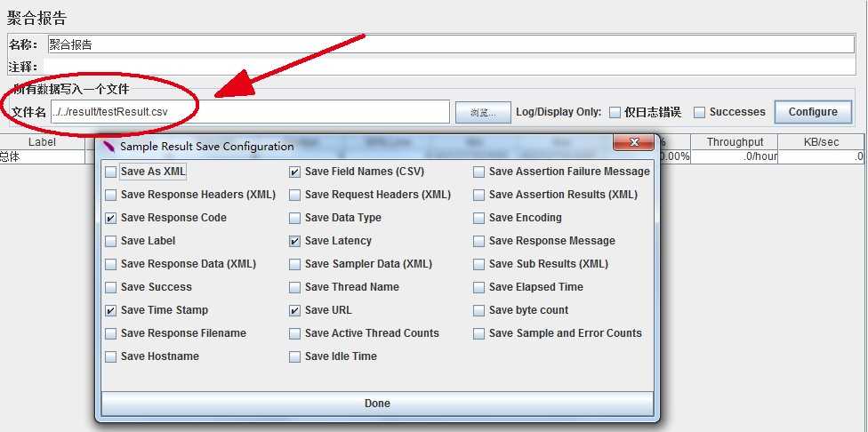Click the 名称 field containing 聚合报告
This screenshot has height=432, width=868.
click(451, 44)
